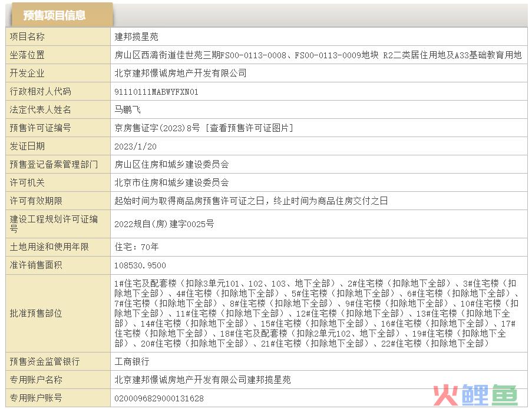Select the 准许销售面积 label

coord(36,265)
